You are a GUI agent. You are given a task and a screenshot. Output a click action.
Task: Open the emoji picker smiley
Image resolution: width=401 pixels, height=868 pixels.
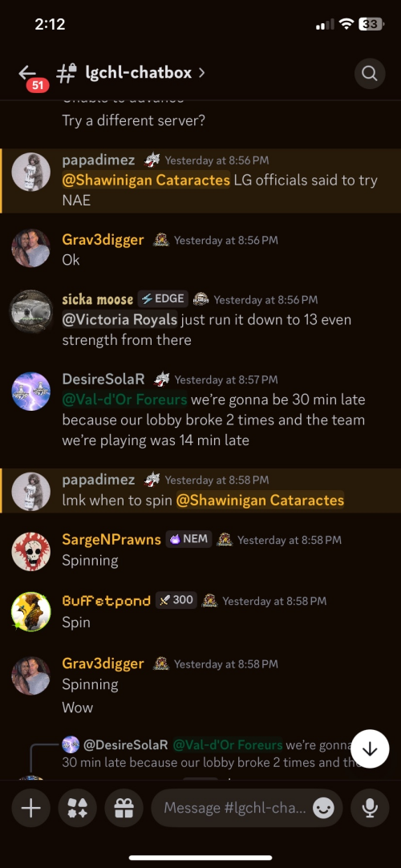(323, 808)
